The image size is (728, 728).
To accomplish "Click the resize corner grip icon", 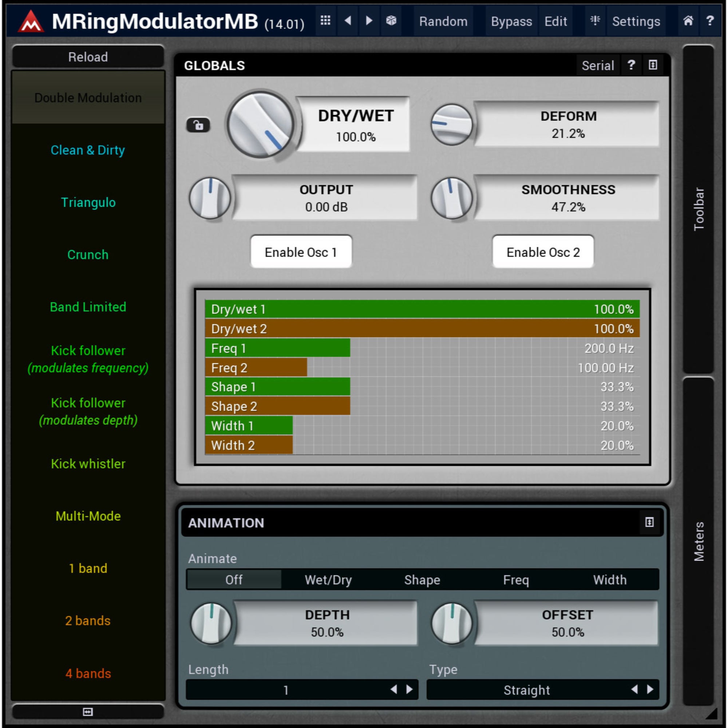I will (711, 713).
